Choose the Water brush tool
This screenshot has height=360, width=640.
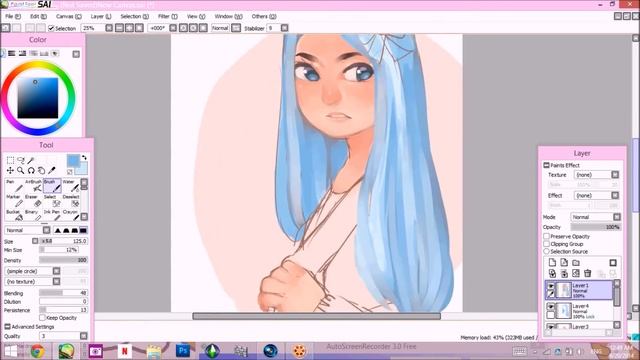(x=71, y=185)
